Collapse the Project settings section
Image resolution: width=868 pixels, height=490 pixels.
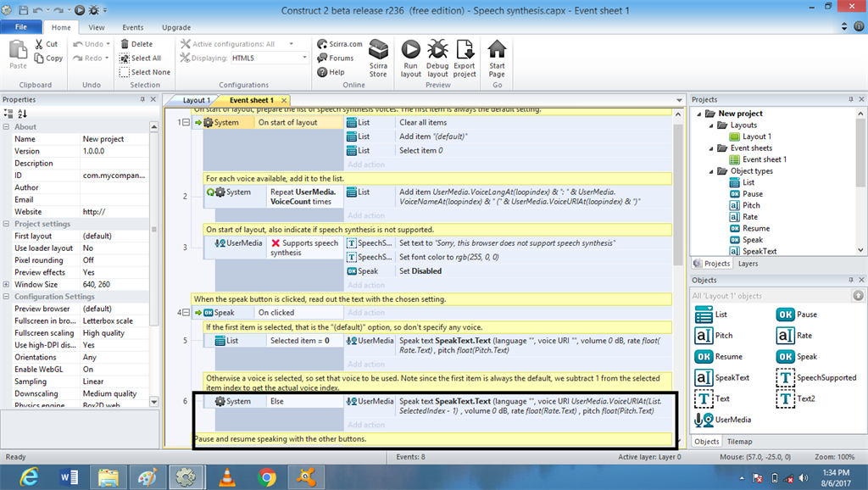pyautogui.click(x=6, y=224)
